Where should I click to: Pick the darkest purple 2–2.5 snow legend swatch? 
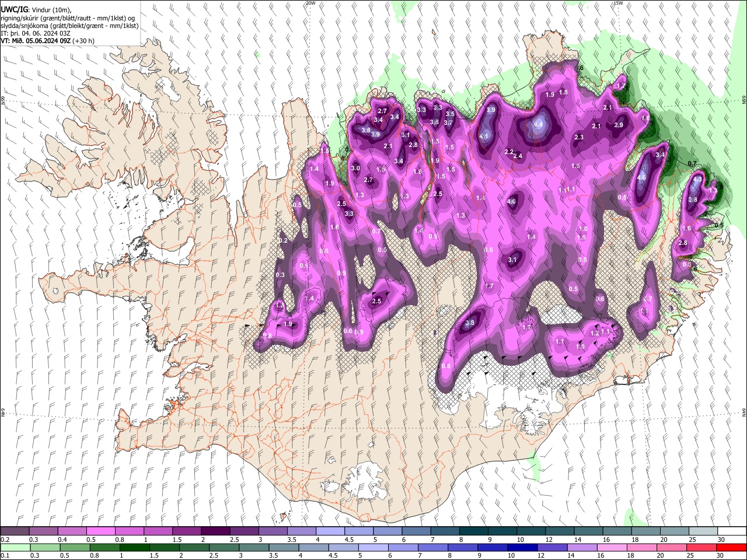215,531
